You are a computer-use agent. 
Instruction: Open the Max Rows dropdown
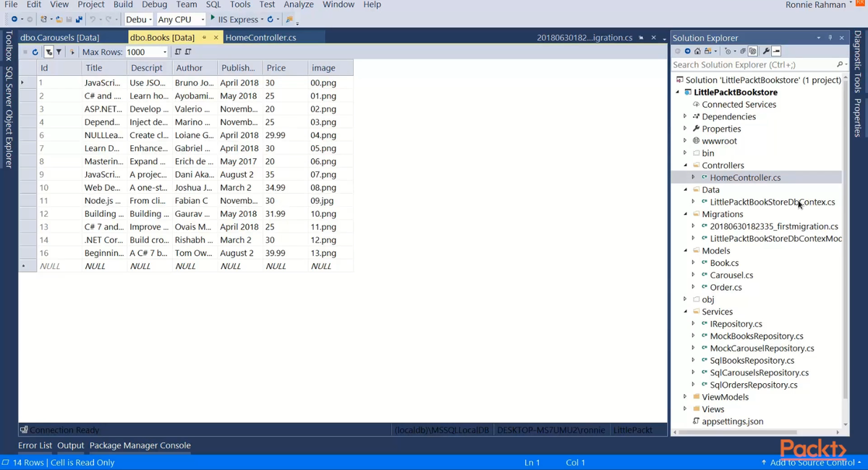point(165,52)
